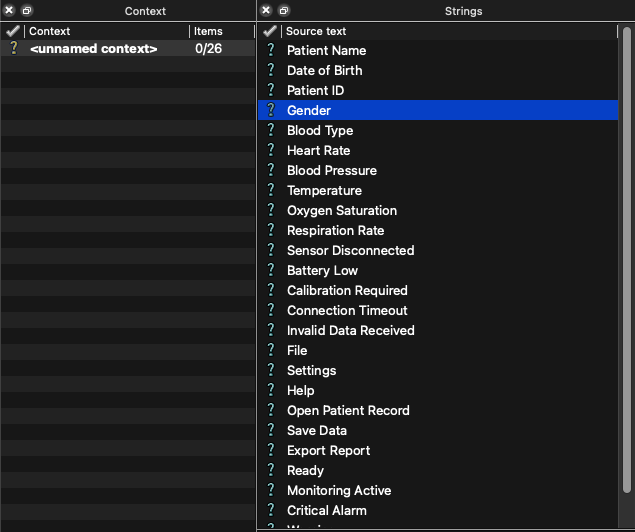Float the Strings dock panel
The height and width of the screenshot is (532, 635).
point(282,10)
